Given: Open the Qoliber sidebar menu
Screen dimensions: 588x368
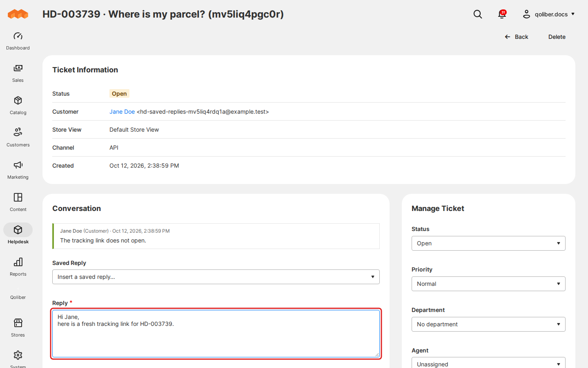Looking at the screenshot, I should (18, 297).
